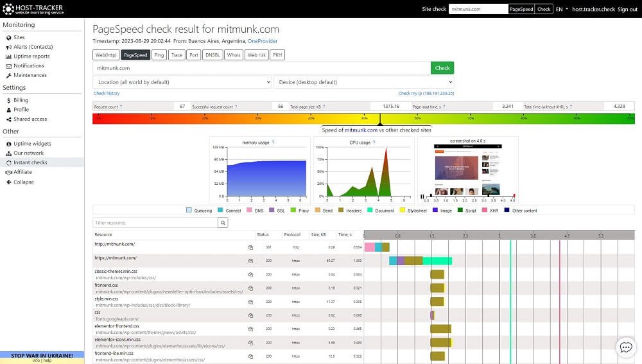642x364 pixels.
Task: Open host.tracker.check account link
Action: tap(593, 9)
